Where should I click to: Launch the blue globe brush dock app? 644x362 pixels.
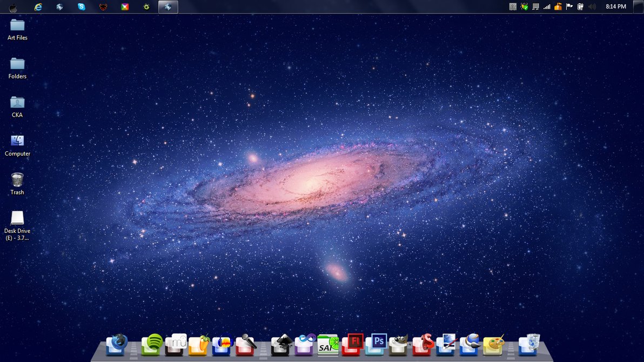(x=470, y=344)
